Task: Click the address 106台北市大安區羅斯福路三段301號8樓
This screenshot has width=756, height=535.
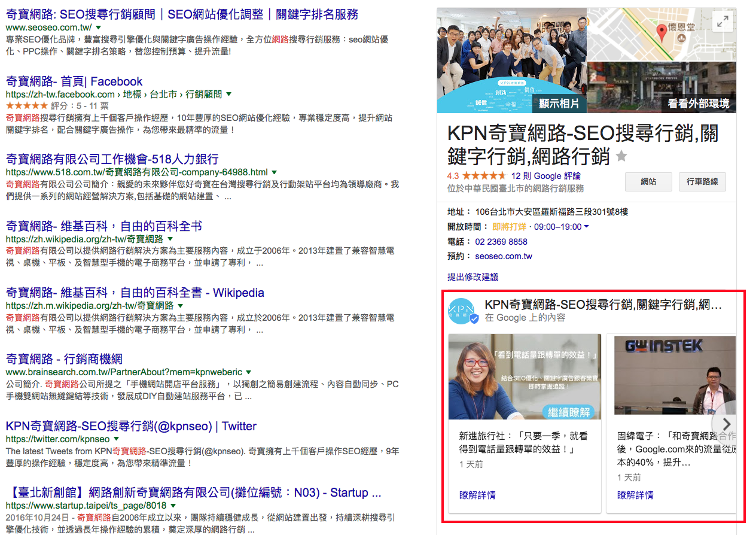Action: [x=551, y=212]
